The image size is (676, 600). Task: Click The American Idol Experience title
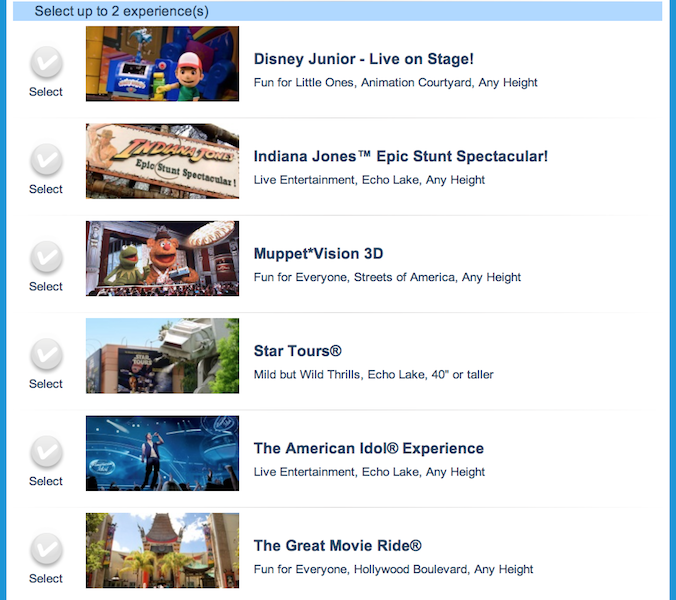369,449
